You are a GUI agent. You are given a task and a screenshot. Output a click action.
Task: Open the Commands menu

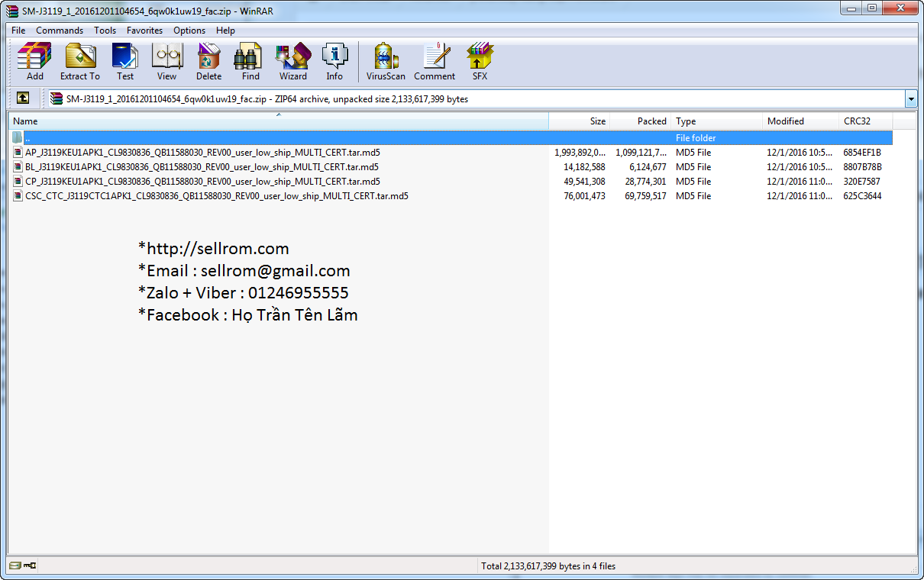(60, 31)
